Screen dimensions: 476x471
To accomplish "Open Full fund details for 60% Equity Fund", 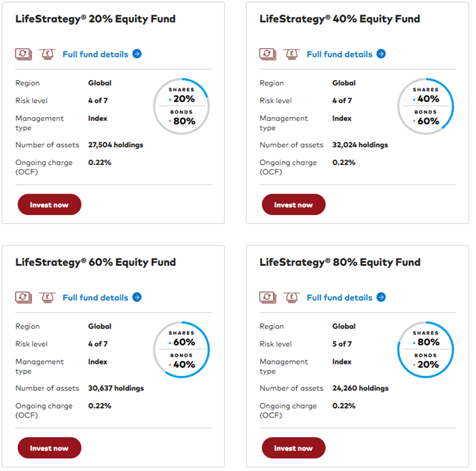I will [x=95, y=297].
